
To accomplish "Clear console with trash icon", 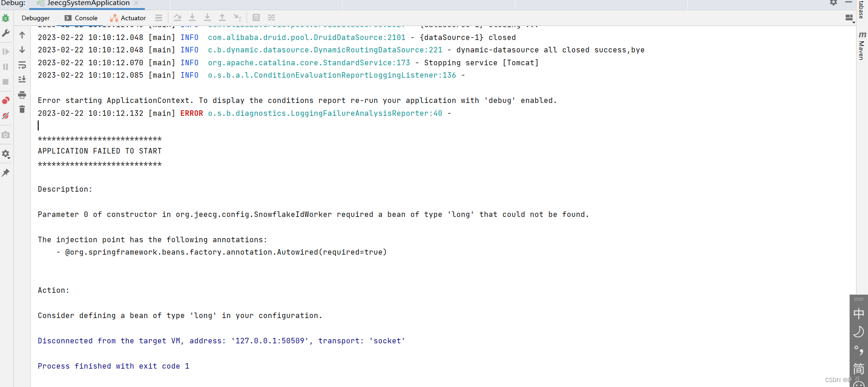I will (x=22, y=109).
